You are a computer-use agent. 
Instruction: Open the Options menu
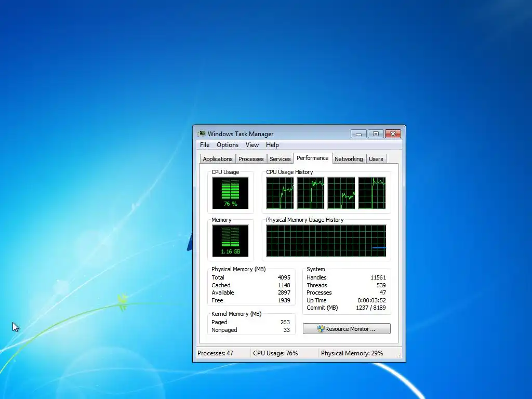228,145
